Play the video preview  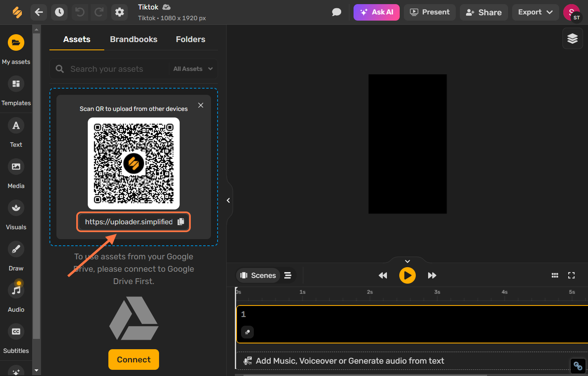coord(407,275)
